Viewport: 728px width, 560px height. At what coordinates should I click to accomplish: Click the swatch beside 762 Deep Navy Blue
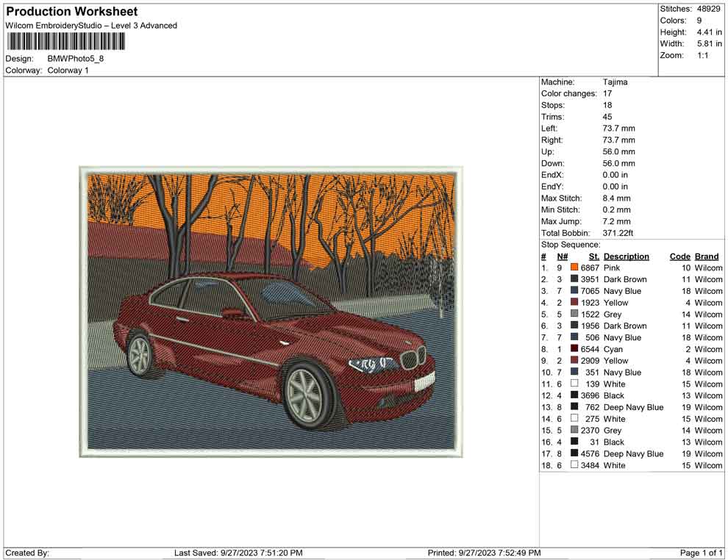coord(574,406)
